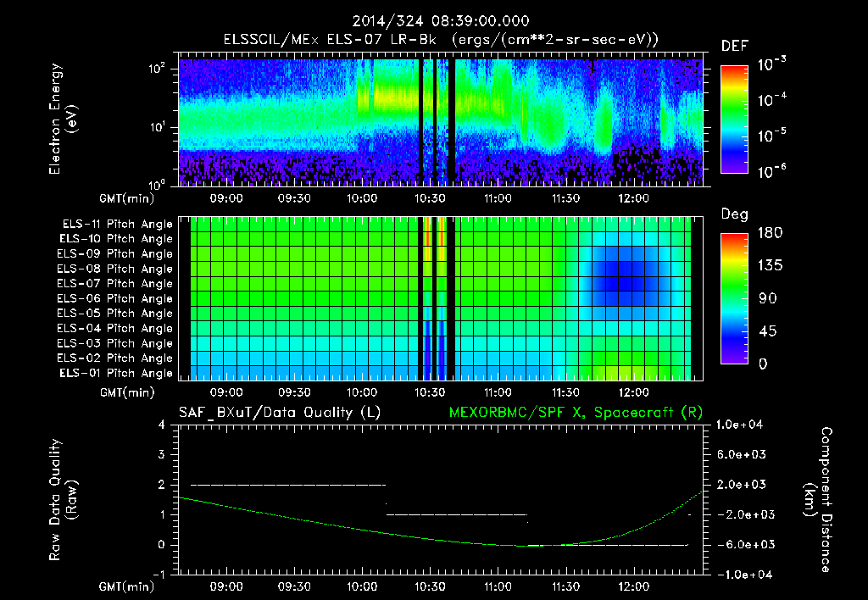Click the 2.0e+03 right axis value
Image resolution: width=868 pixels, height=600 pixels.
click(x=742, y=485)
